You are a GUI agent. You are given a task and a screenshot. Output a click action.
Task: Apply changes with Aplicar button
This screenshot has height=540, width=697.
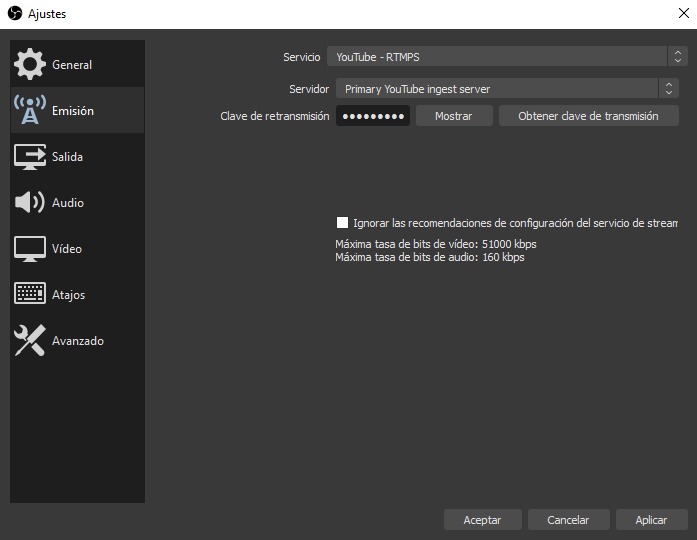[x=650, y=520]
